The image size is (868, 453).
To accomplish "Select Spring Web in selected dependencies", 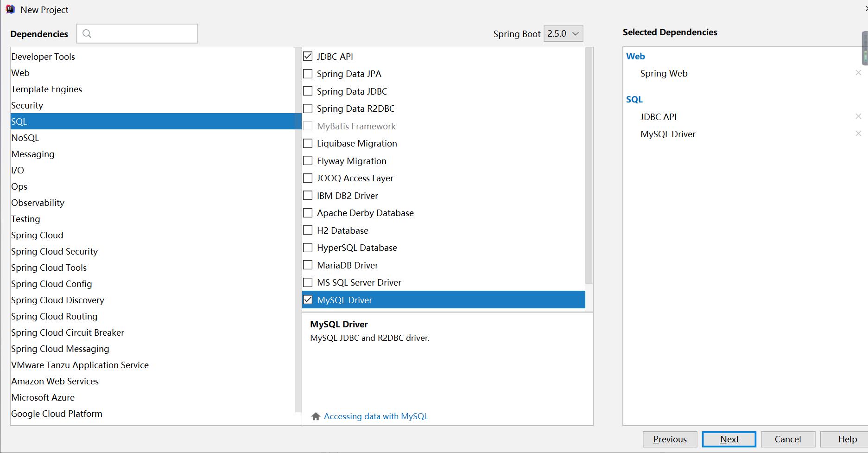I will point(664,73).
